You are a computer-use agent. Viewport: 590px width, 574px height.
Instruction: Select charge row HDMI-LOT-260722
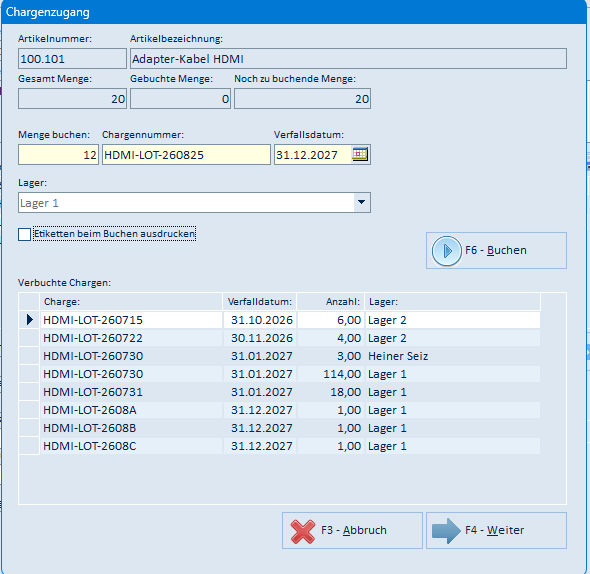(x=290, y=338)
